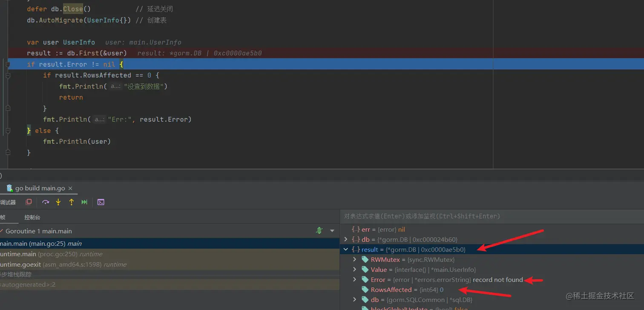
Task: Click the braces icon beside err variable
Action: [356, 230]
